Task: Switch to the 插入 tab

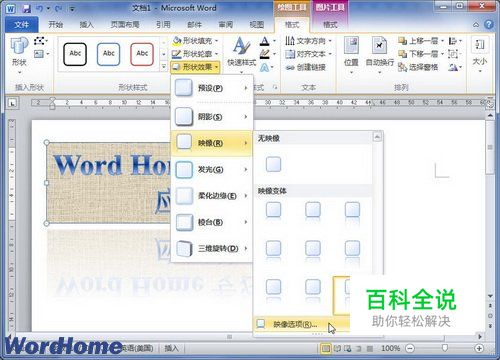Action: pos(87,25)
